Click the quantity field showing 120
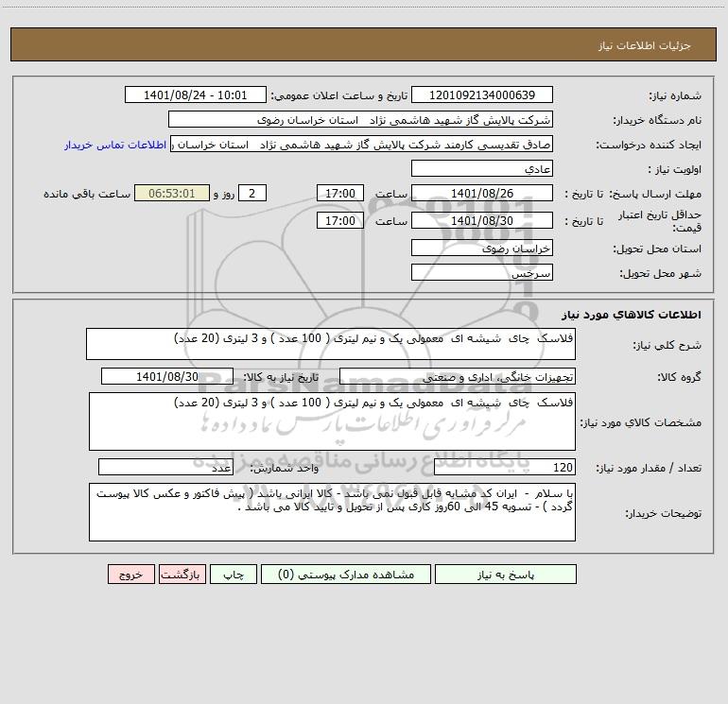This screenshot has width=728, height=704. [505, 468]
